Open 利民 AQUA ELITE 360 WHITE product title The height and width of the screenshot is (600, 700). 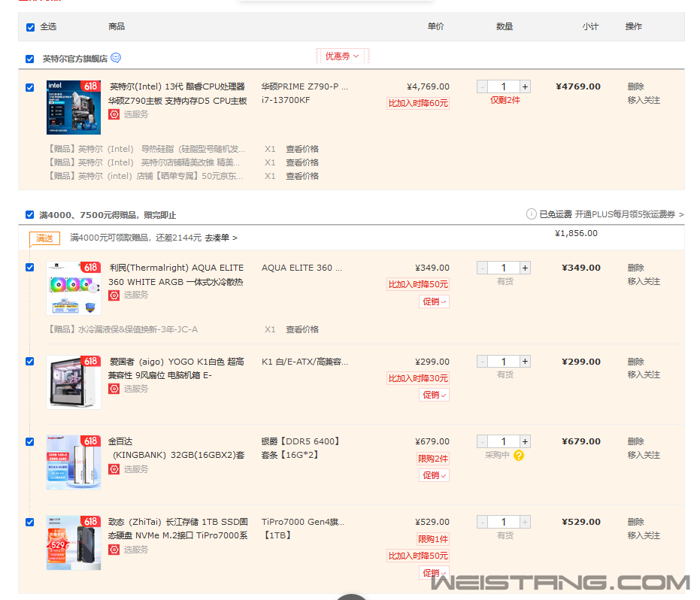[x=176, y=275]
